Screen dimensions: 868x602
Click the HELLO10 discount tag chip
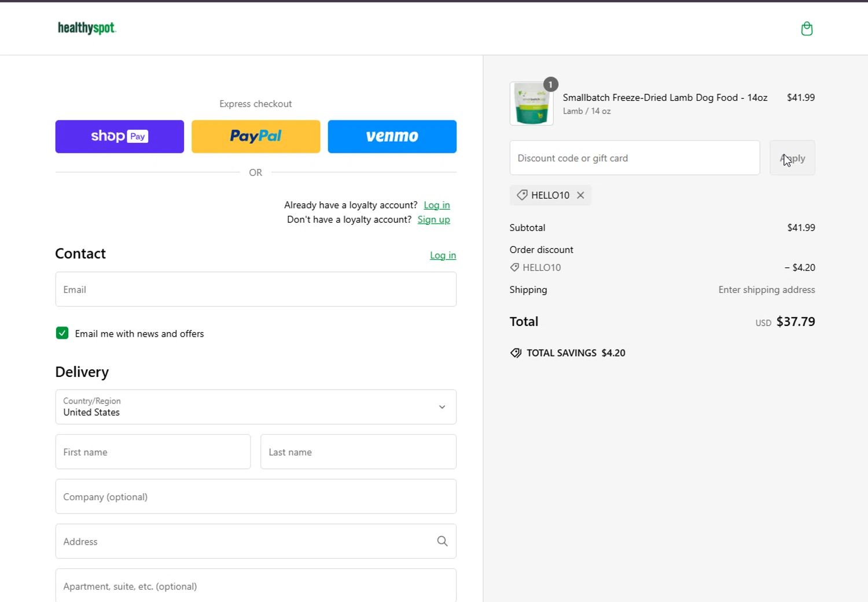550,195
